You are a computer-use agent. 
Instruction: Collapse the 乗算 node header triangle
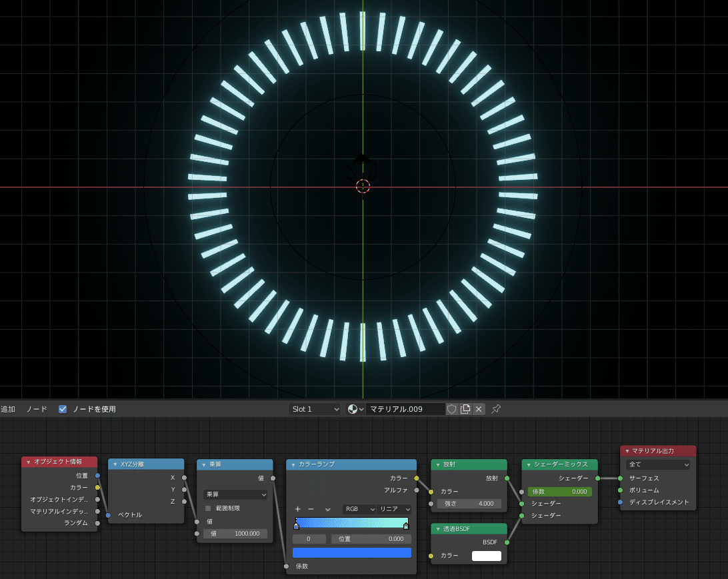pyautogui.click(x=204, y=464)
